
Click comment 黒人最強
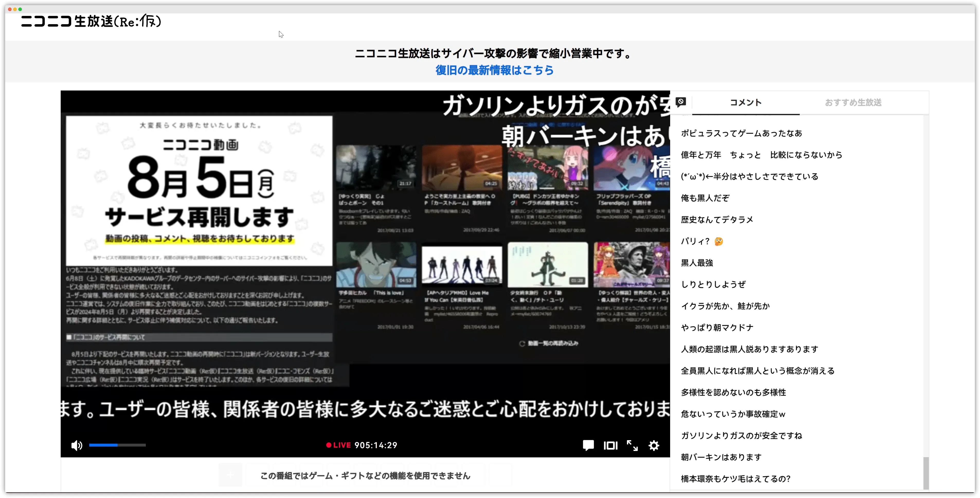(697, 263)
